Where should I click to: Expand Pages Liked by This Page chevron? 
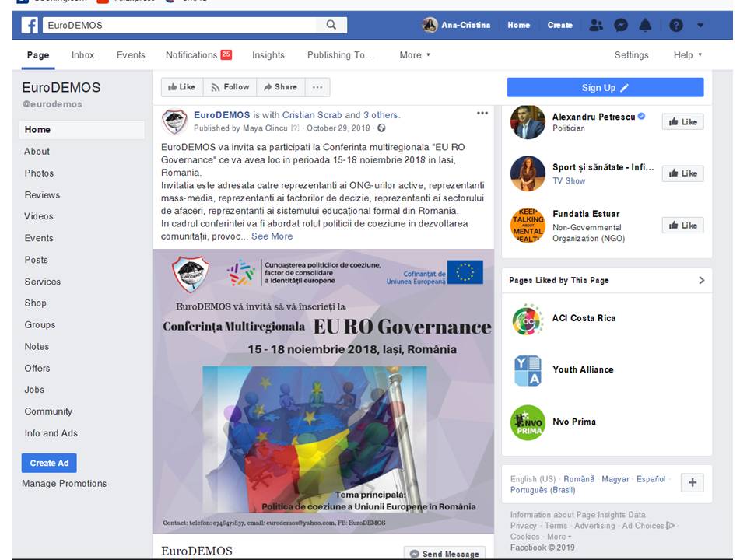tap(701, 281)
